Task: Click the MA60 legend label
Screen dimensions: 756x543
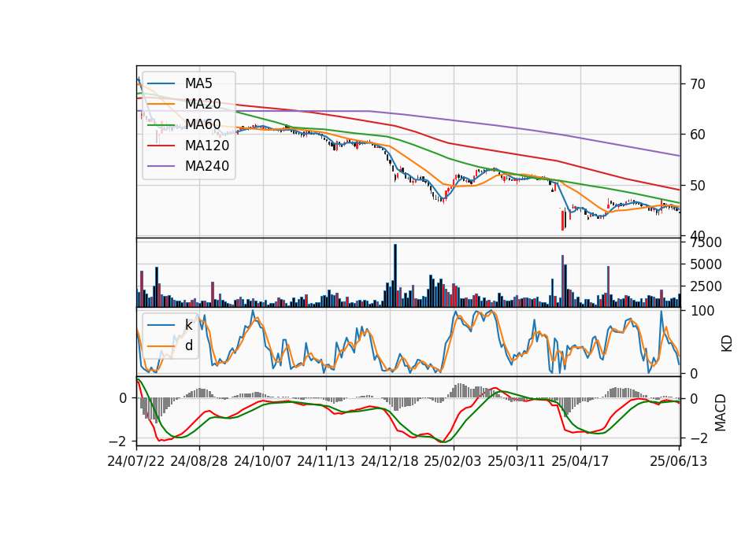Action: tap(202, 125)
